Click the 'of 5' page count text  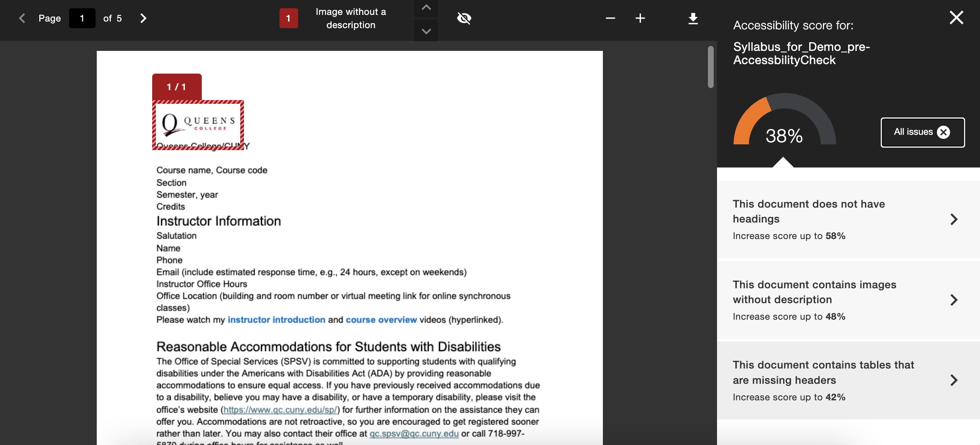(112, 18)
